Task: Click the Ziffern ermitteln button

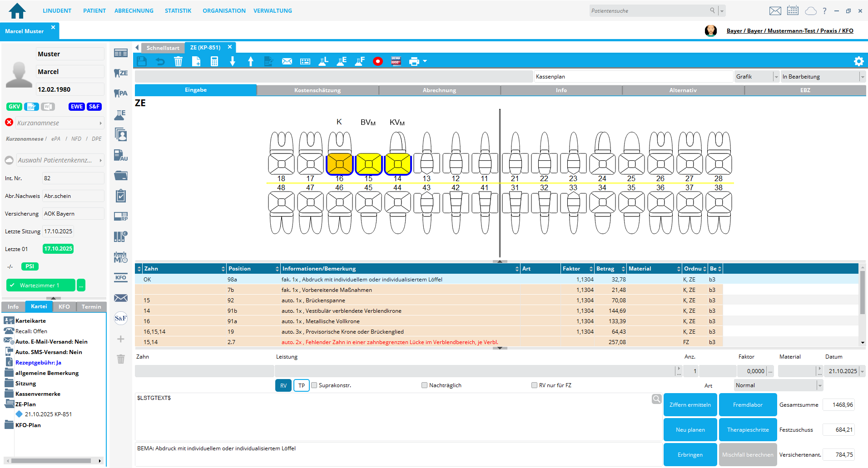Action: point(690,405)
